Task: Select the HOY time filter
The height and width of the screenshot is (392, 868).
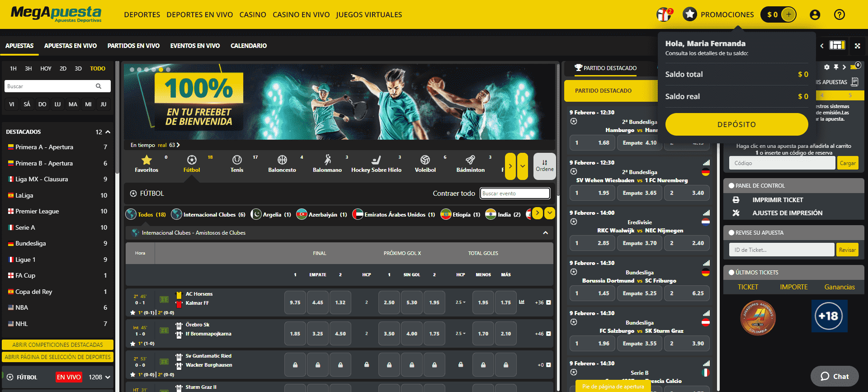Action: point(46,69)
